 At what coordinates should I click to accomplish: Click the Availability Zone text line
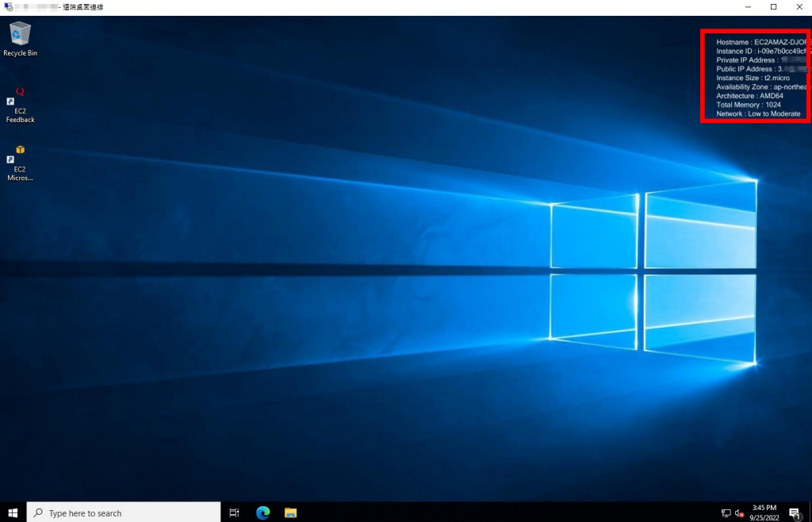(761, 86)
